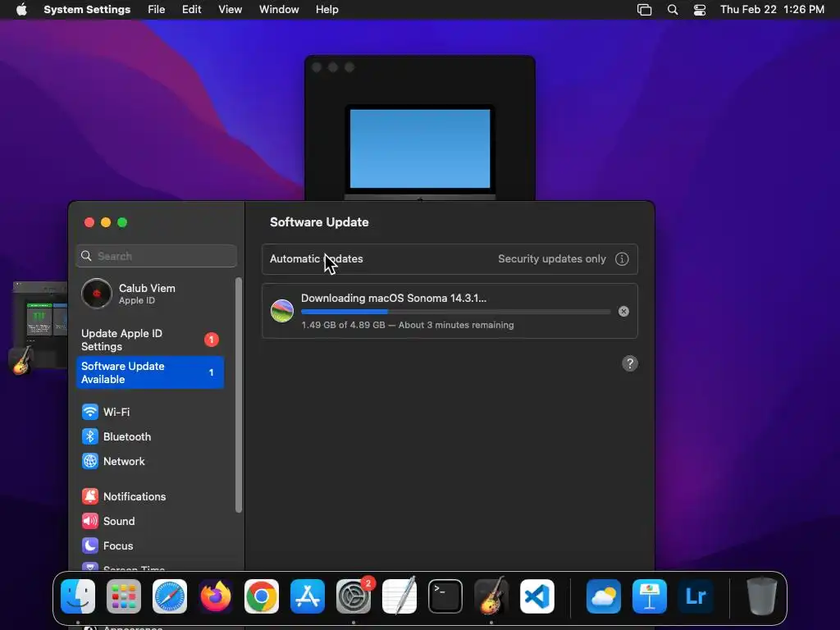This screenshot has width=840, height=630.
Task: Click Downloading macOS Sonoma 14.3.1 text
Action: [x=394, y=298]
